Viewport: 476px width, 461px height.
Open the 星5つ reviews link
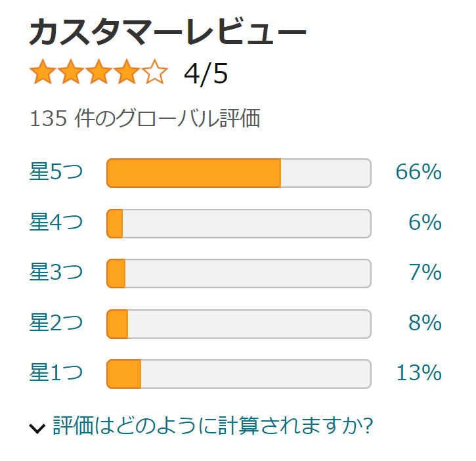pos(56,173)
